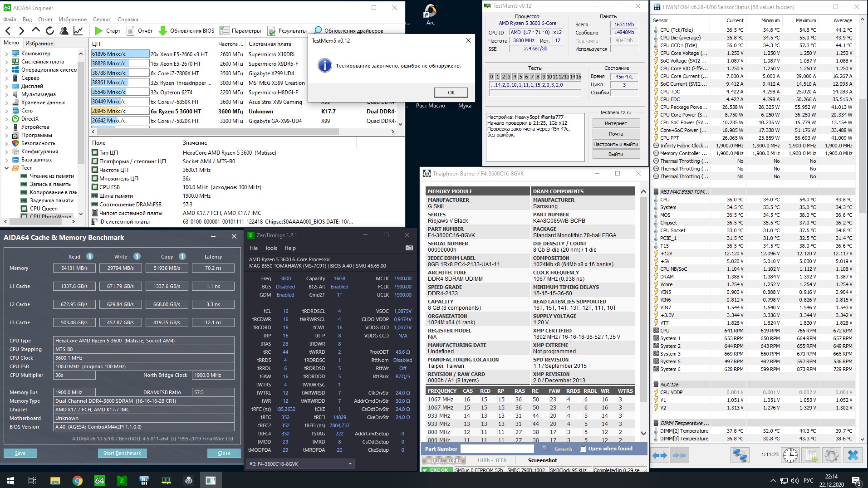Click Настроить и выйти in TestMem5

616,144
